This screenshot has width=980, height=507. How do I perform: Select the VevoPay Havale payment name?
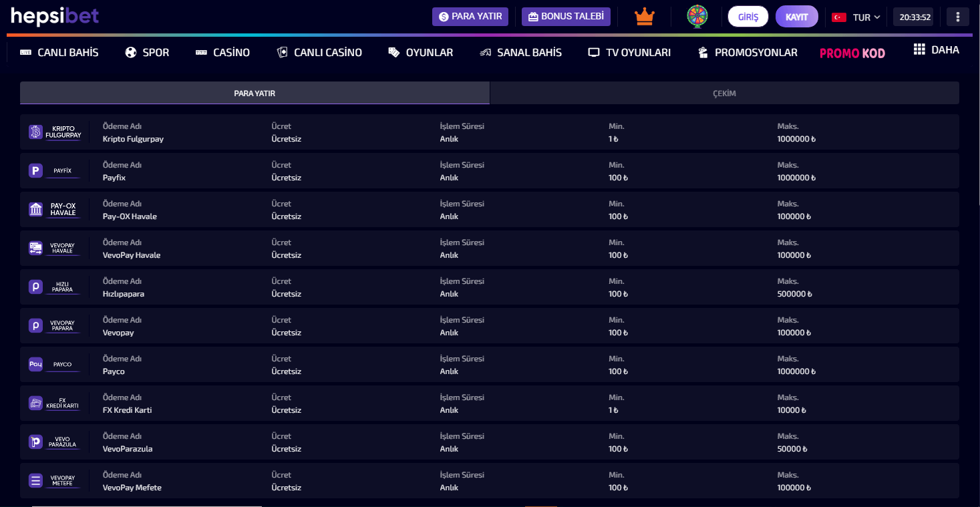[132, 255]
